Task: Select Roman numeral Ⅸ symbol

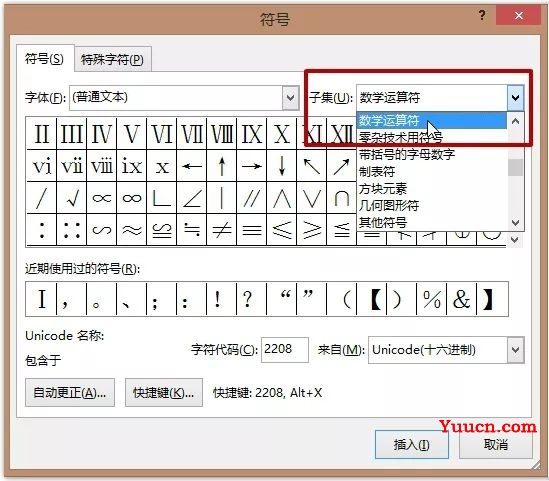Action: 252,134
